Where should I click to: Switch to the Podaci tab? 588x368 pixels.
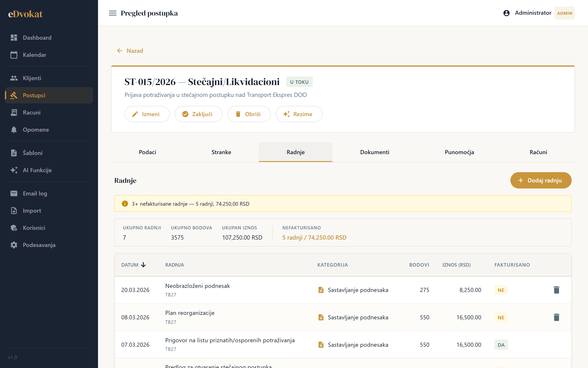[147, 152]
